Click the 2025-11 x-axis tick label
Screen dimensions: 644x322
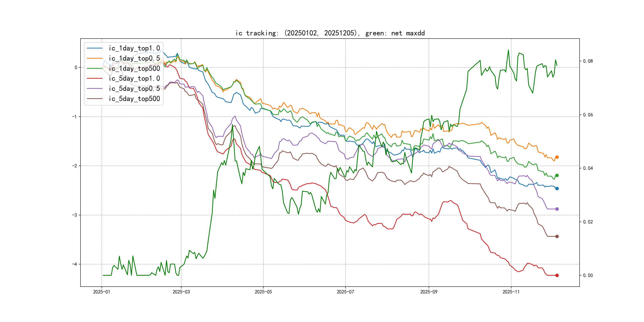click(511, 292)
